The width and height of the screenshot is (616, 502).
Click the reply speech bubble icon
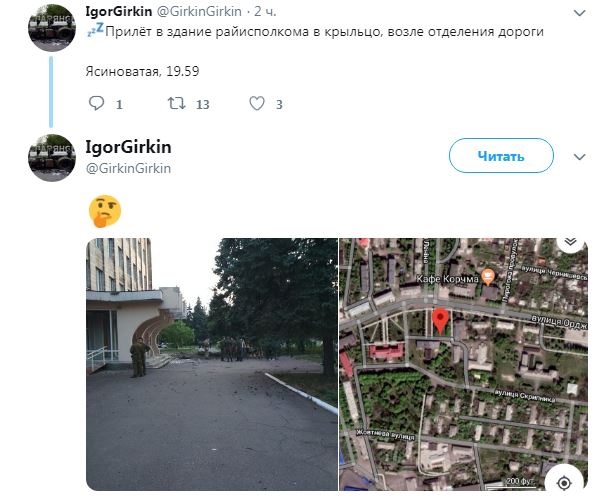(x=96, y=103)
